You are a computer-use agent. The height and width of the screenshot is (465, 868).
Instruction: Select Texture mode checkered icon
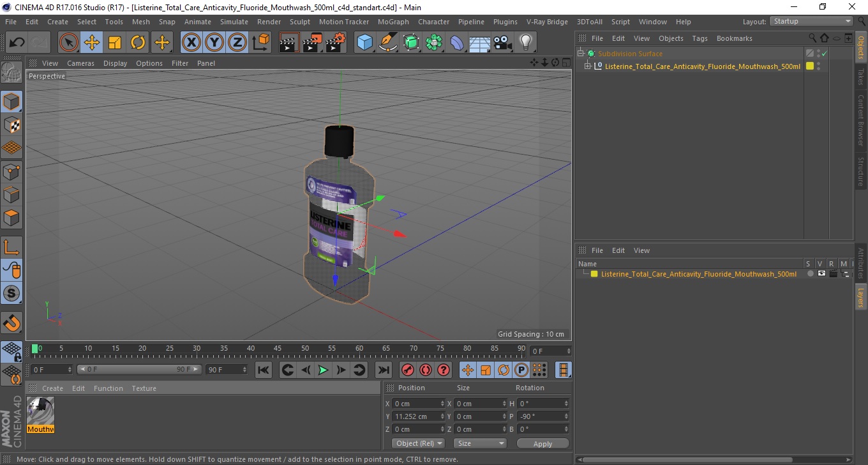click(11, 125)
